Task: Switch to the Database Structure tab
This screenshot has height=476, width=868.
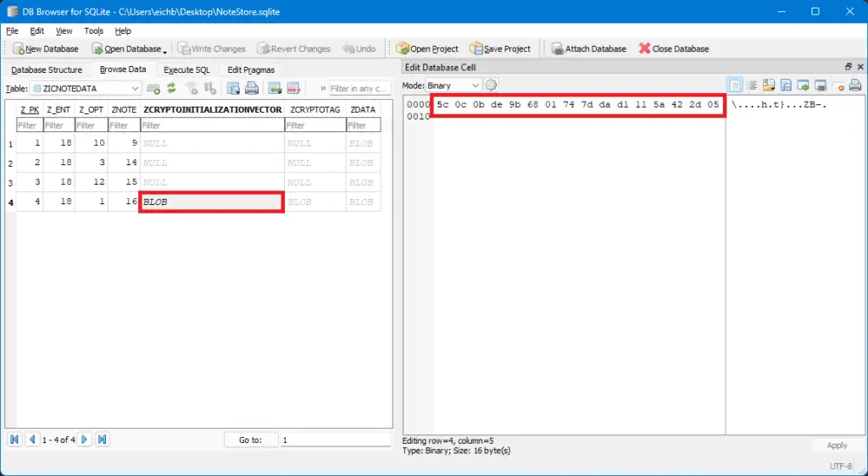Action: (x=47, y=69)
